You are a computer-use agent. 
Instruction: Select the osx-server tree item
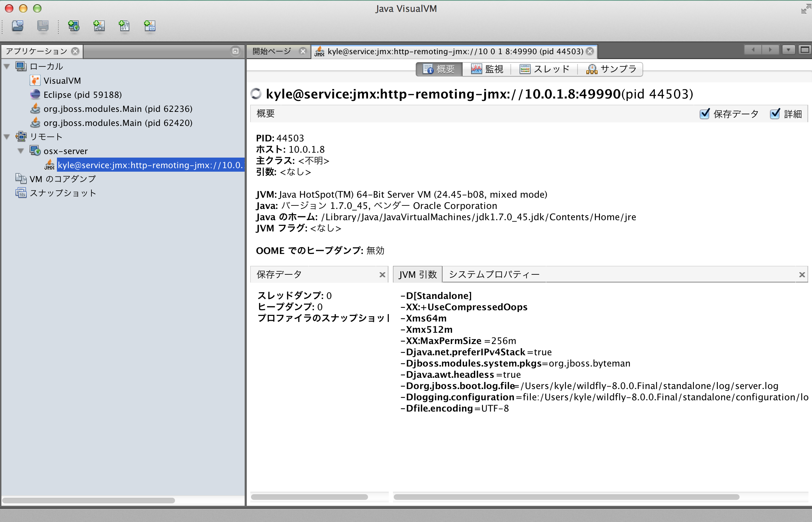pos(65,151)
